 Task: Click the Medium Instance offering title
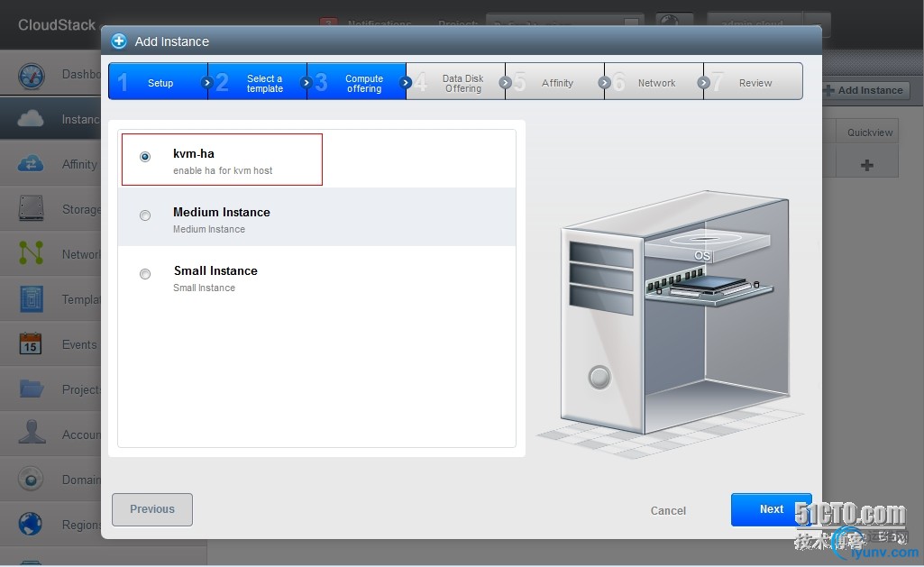click(x=222, y=212)
